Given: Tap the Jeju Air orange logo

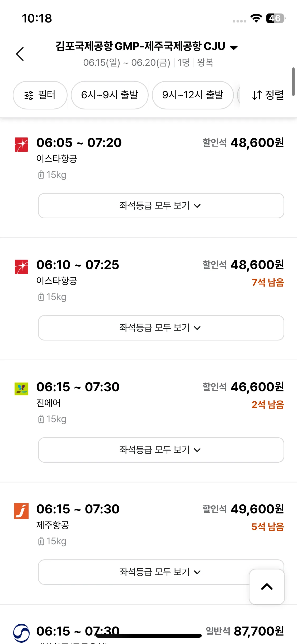Looking at the screenshot, I should click(21, 511).
